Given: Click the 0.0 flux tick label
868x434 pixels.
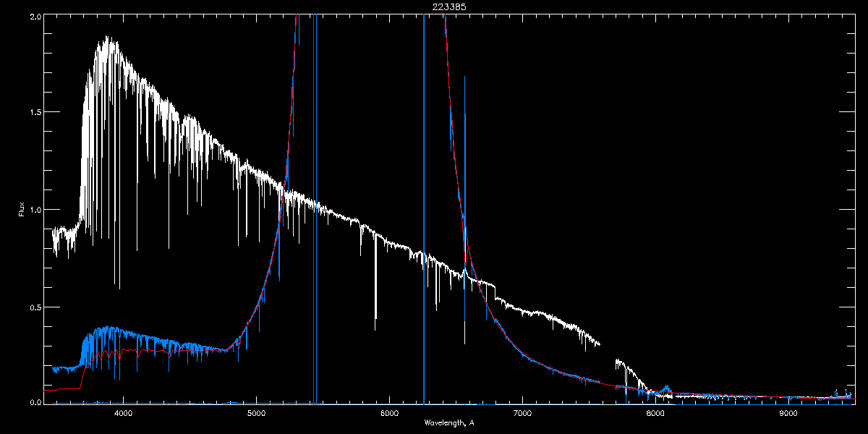Looking at the screenshot, I should click(x=34, y=401).
